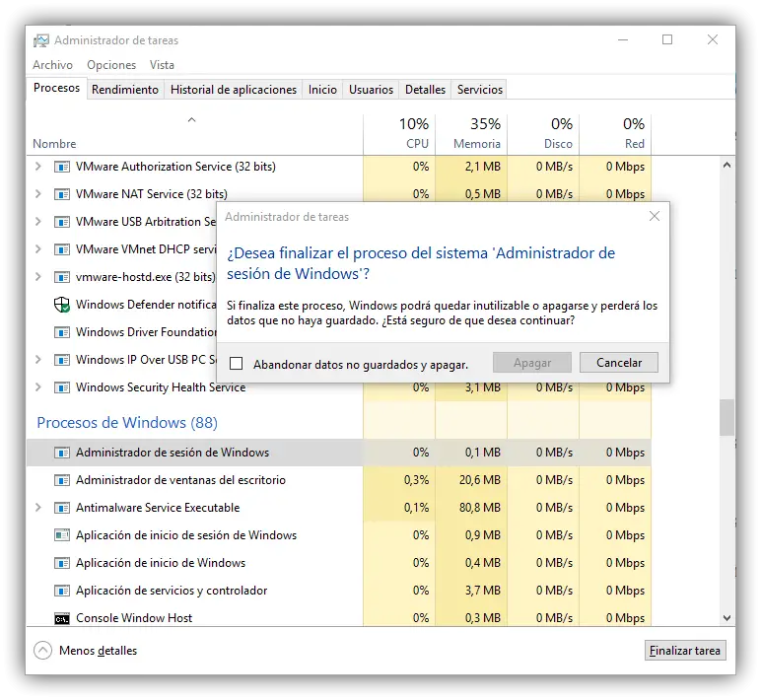Click Windows Defender notification shield icon
The image size is (761, 700).
tap(62, 305)
